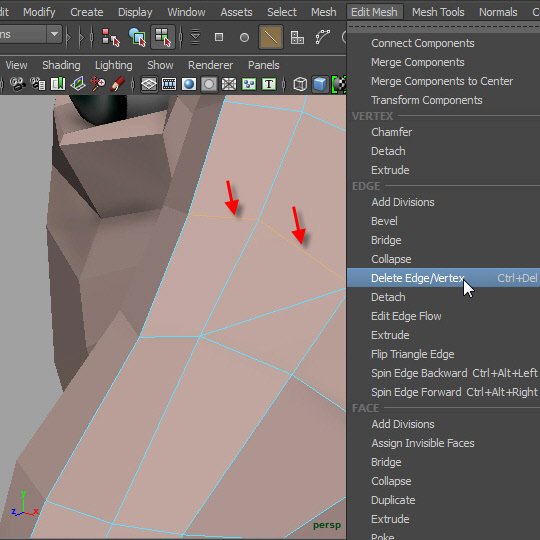Activate select by component type mode
This screenshot has width=540, height=540.
coord(163,37)
